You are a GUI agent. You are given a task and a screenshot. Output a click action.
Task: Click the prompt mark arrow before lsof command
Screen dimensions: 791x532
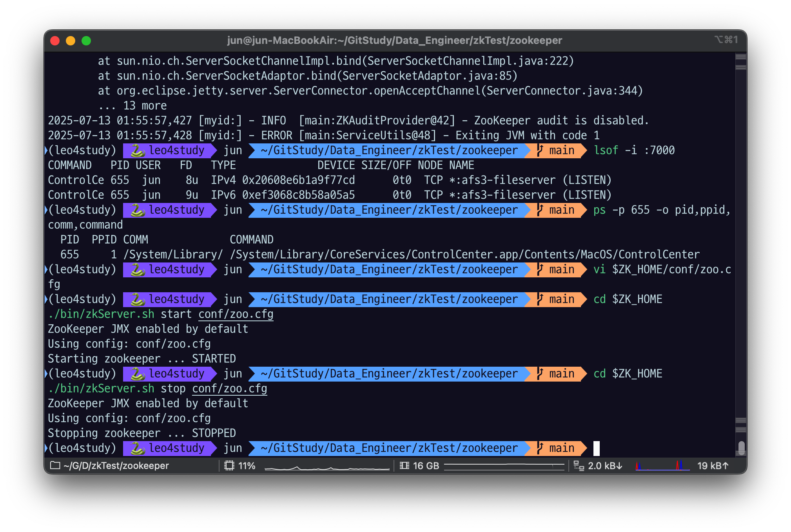pos(46,150)
